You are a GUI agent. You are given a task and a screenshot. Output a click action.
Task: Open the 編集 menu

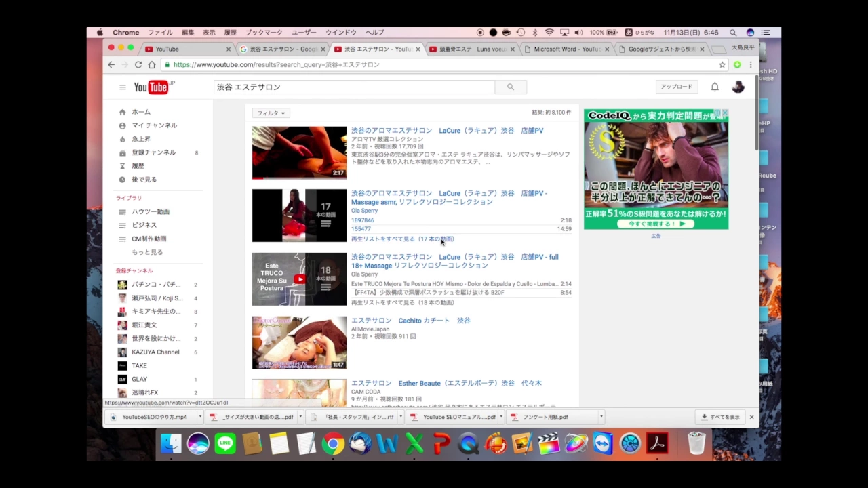188,33
